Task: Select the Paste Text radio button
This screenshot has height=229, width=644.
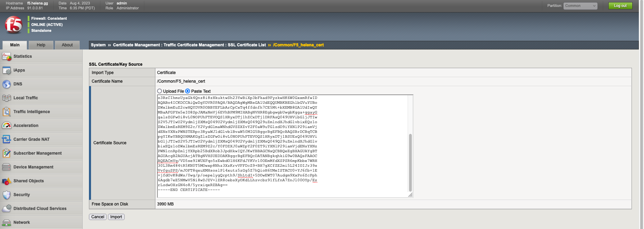Action: click(188, 91)
